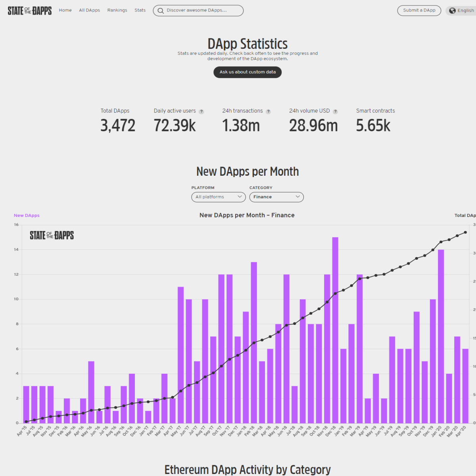Click the State of the DApps logo
This screenshot has height=476, width=476.
30,11
